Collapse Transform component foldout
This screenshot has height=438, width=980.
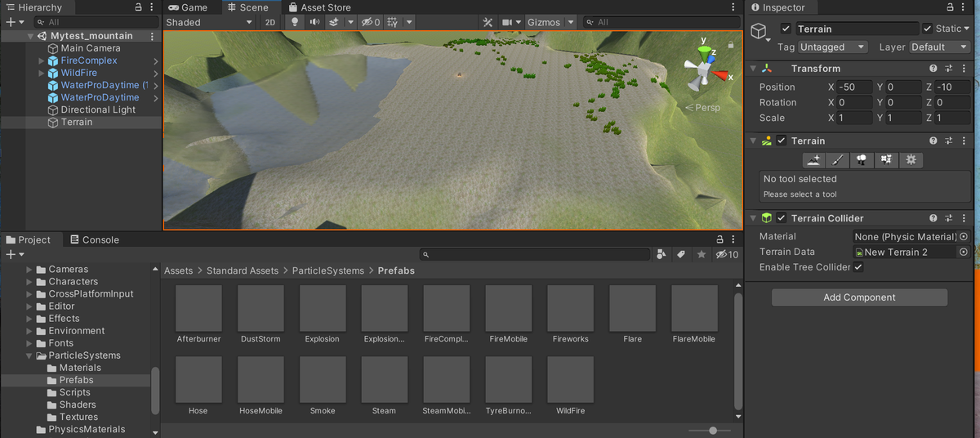[753, 69]
